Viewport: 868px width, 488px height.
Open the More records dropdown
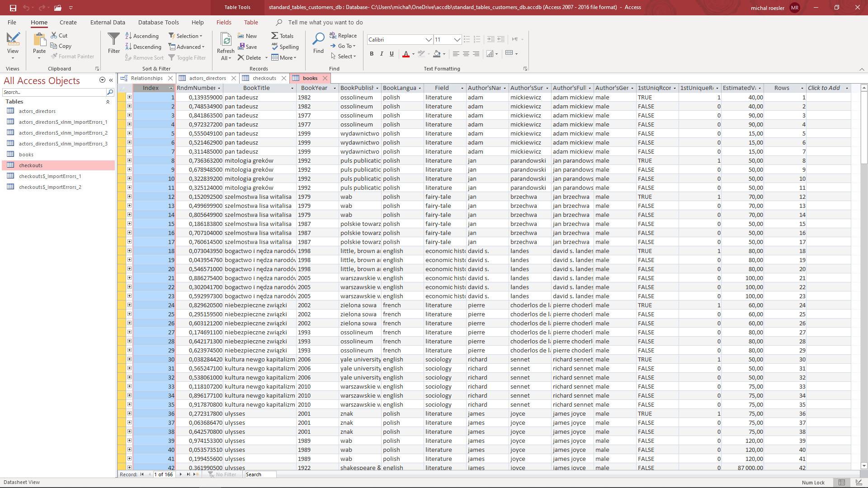284,57
